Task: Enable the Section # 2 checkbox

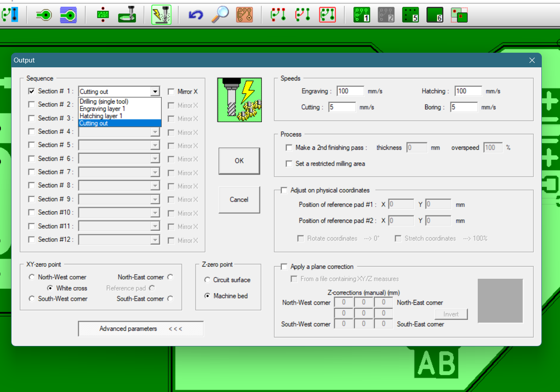Action: point(31,105)
